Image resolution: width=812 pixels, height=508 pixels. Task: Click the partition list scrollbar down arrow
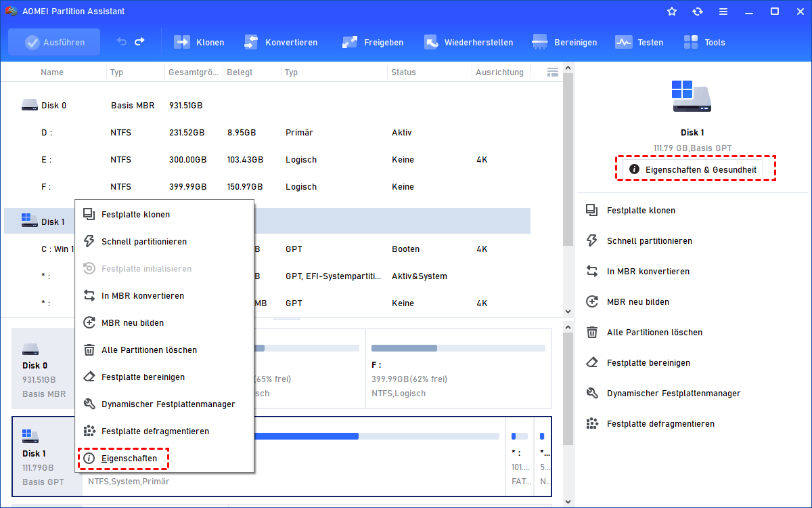tap(568, 311)
